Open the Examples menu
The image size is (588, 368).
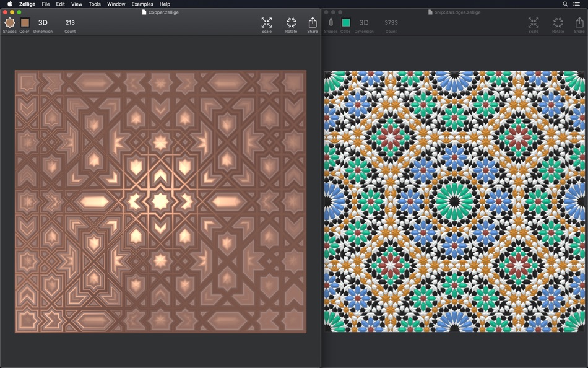(142, 4)
